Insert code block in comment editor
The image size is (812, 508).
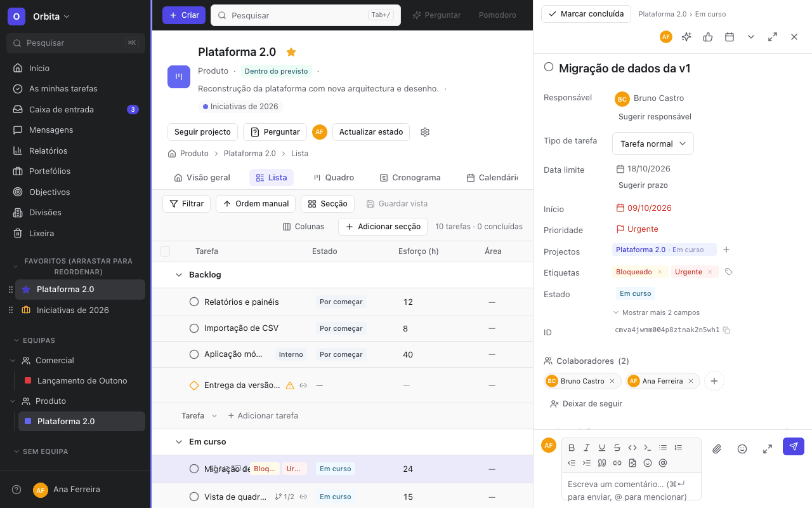tap(648, 448)
